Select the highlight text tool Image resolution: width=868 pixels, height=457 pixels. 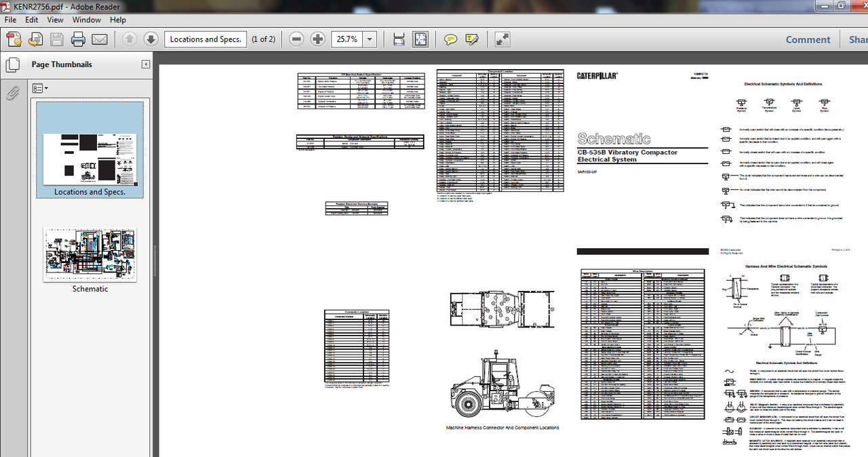(472, 39)
